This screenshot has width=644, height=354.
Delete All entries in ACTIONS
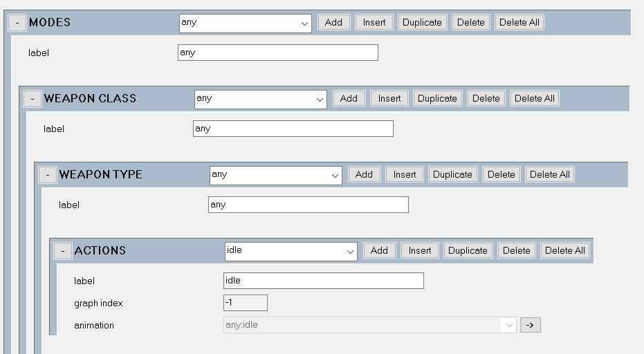point(565,250)
